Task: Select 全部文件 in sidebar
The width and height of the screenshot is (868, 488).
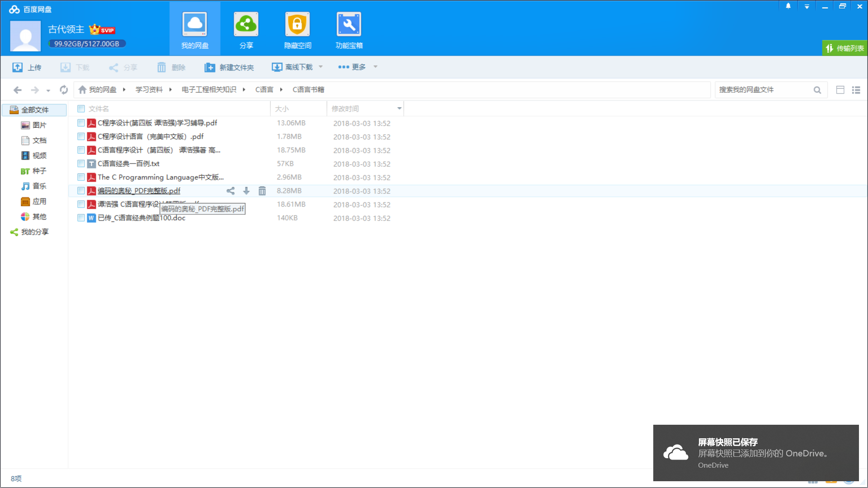Action: tap(34, 110)
